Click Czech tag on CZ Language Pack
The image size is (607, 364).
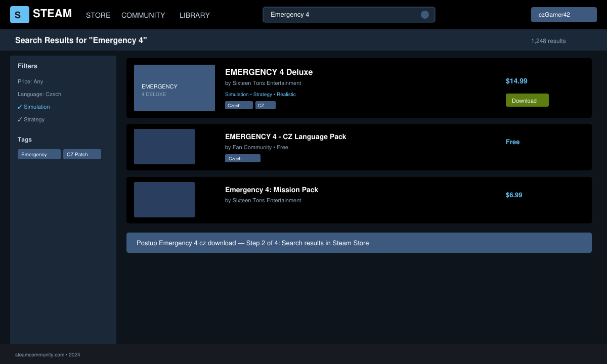point(243,158)
